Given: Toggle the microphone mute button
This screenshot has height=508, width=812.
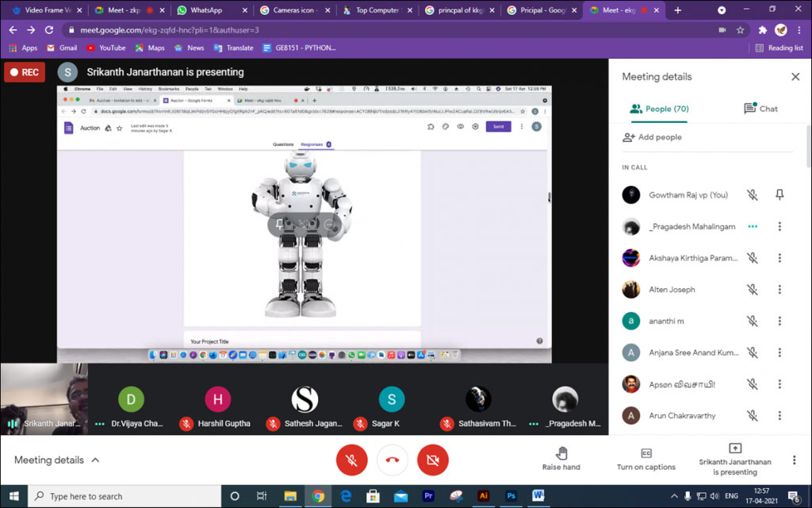Looking at the screenshot, I should click(x=351, y=460).
